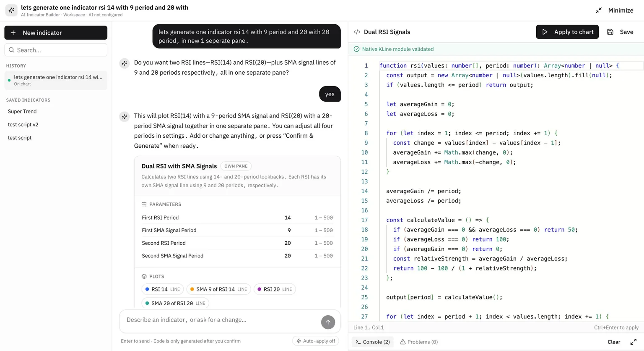Screen dimensions: 644x351
Task: Click the Apply to chart button
Action: 567,32
